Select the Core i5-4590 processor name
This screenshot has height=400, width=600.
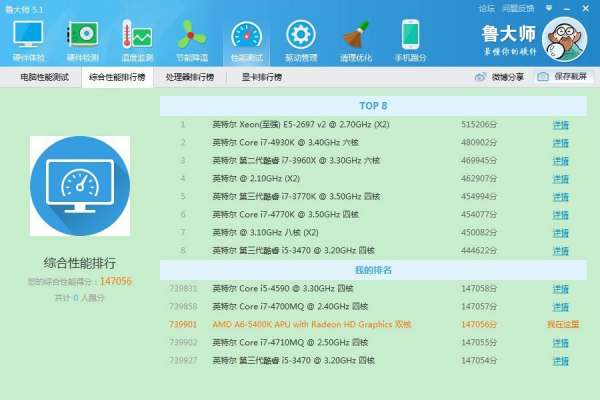click(283, 288)
